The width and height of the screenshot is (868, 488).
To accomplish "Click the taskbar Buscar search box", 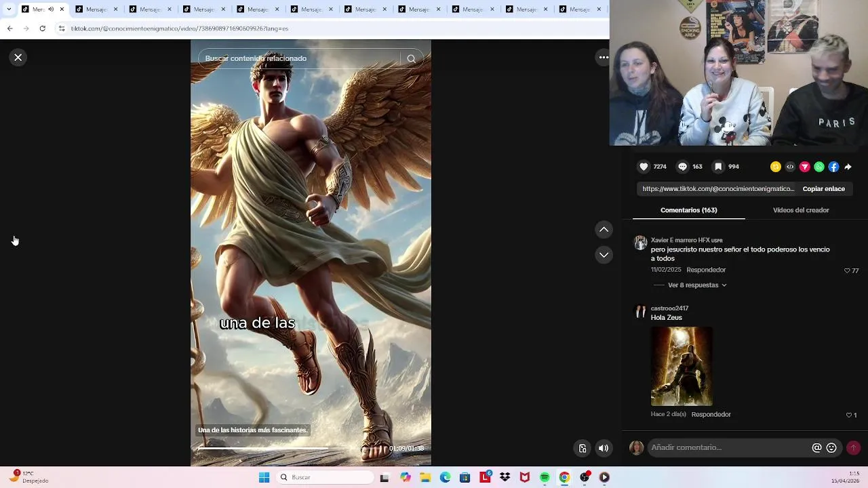I will (x=325, y=477).
